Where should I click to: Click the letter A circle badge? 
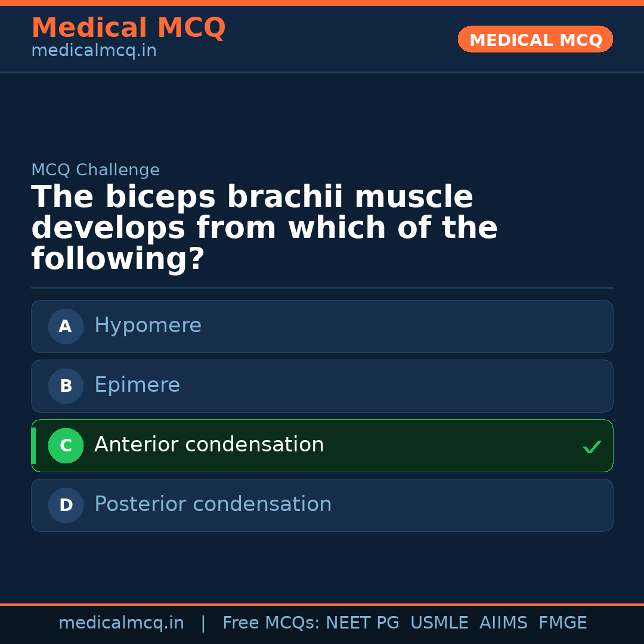[x=66, y=326]
